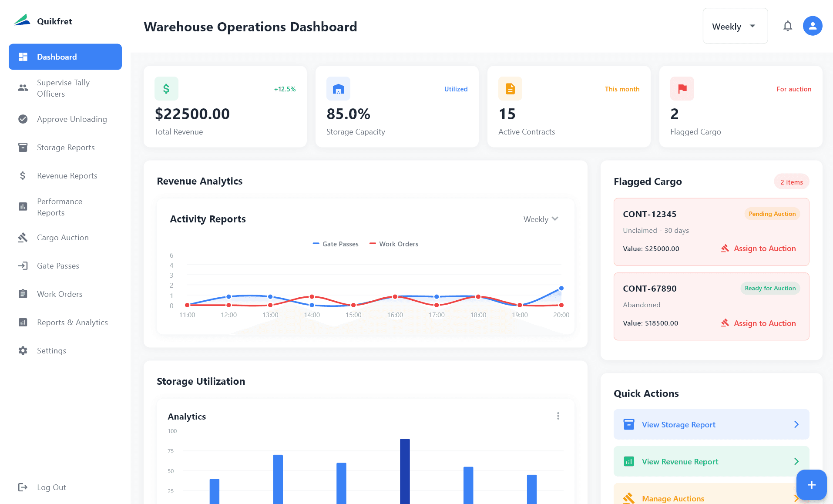This screenshot has height=504, width=833.
Task: Click the floating plus button
Action: [x=811, y=484]
